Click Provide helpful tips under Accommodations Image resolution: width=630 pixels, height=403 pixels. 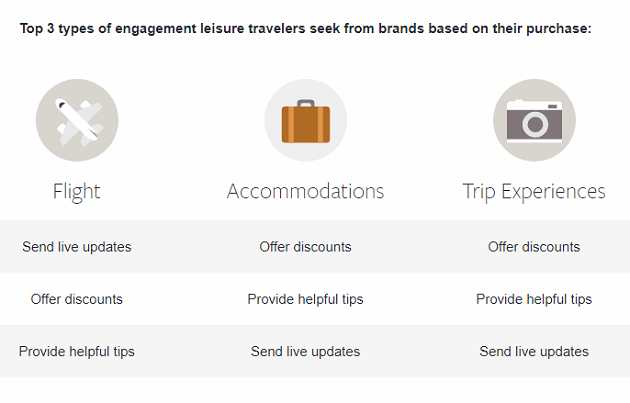pyautogui.click(x=305, y=299)
